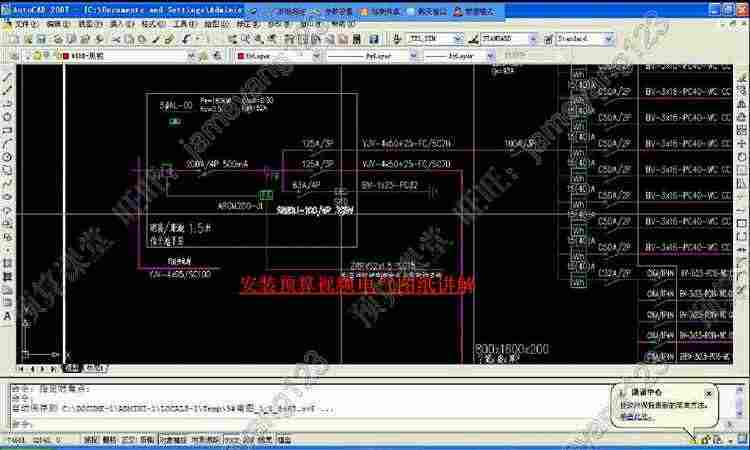The image size is (750, 450).
Task: Click the red color swatch in color control
Action: coord(241,56)
